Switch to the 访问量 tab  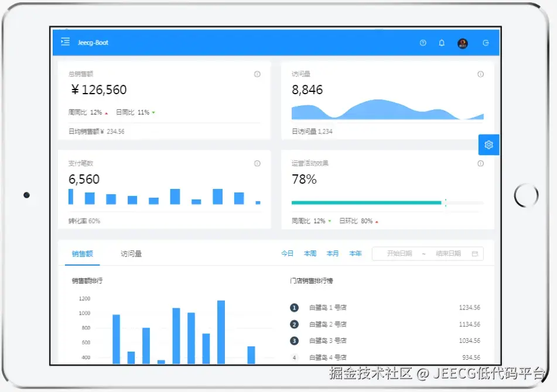[x=131, y=254]
